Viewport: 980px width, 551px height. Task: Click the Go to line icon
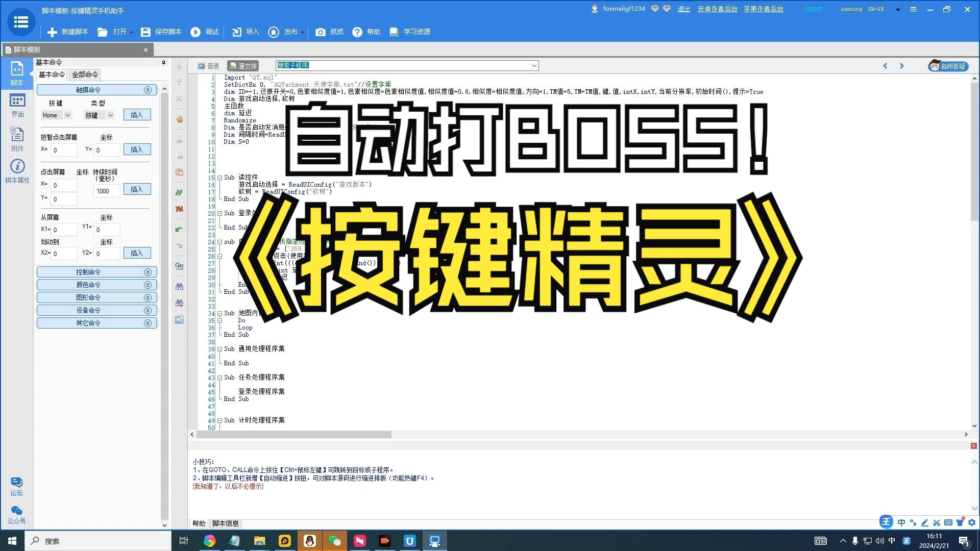point(179,266)
